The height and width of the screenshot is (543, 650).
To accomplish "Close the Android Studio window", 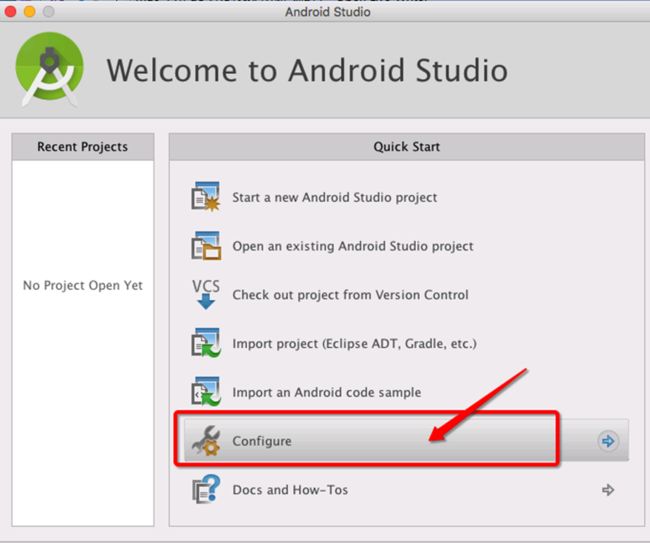I will pos(10,12).
